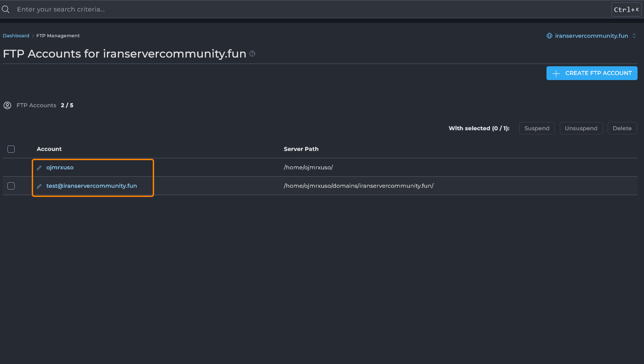
Task: Tick the select-all checkbox in the table header
Action: coord(11,149)
